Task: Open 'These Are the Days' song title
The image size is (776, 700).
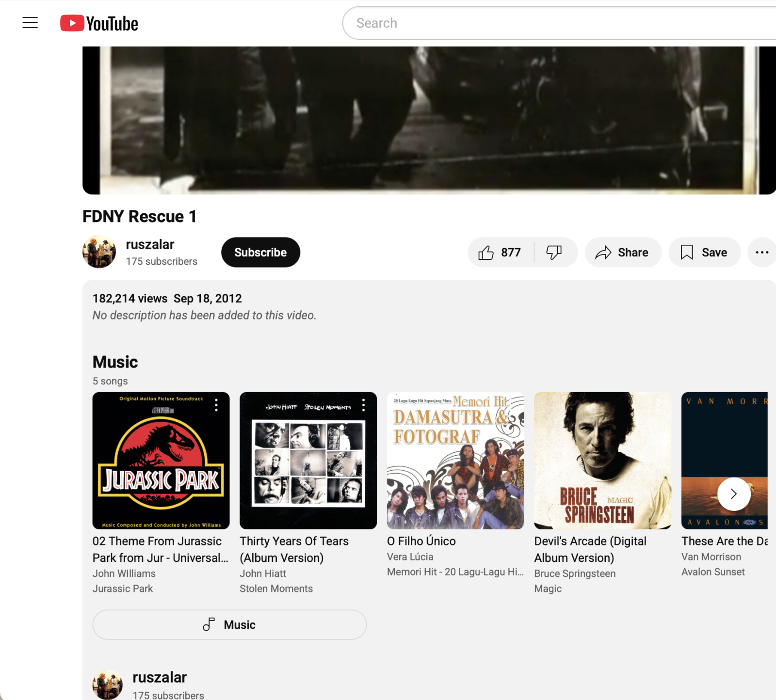Action: coord(725,541)
